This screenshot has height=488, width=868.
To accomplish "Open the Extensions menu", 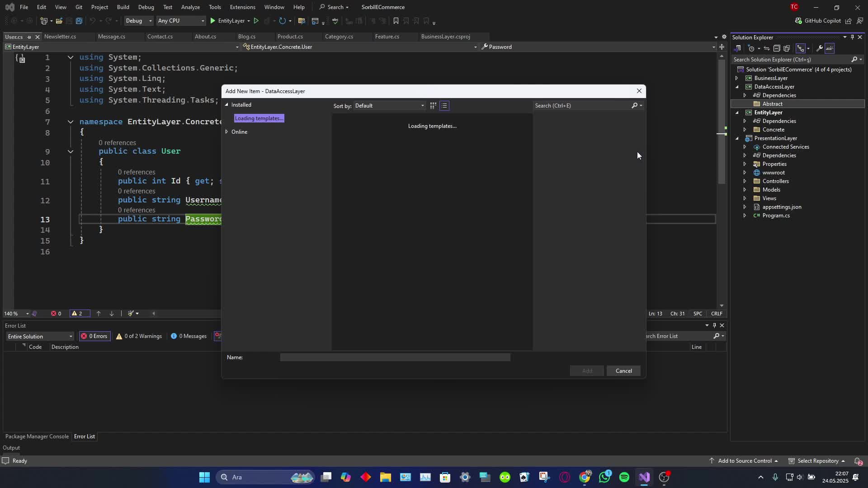I will coord(242,7).
